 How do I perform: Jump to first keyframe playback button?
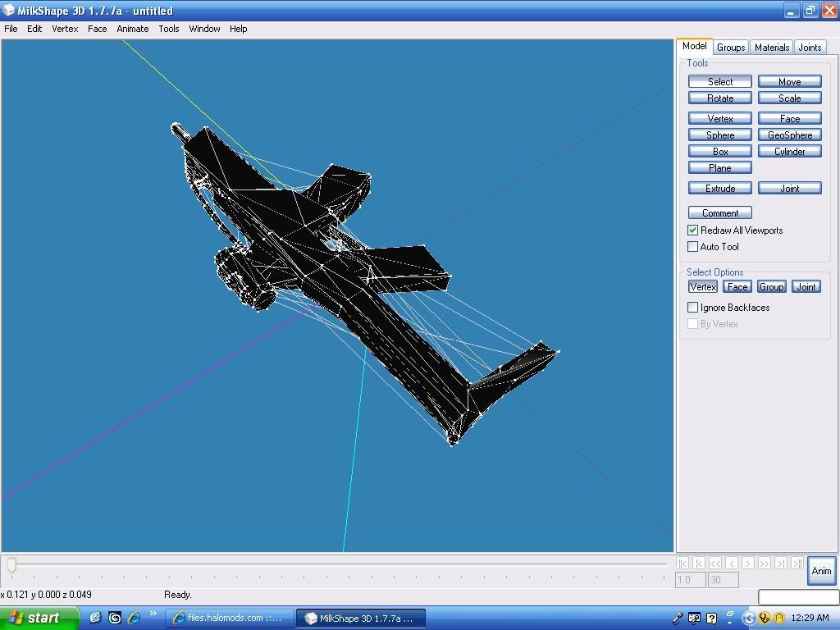(x=682, y=563)
